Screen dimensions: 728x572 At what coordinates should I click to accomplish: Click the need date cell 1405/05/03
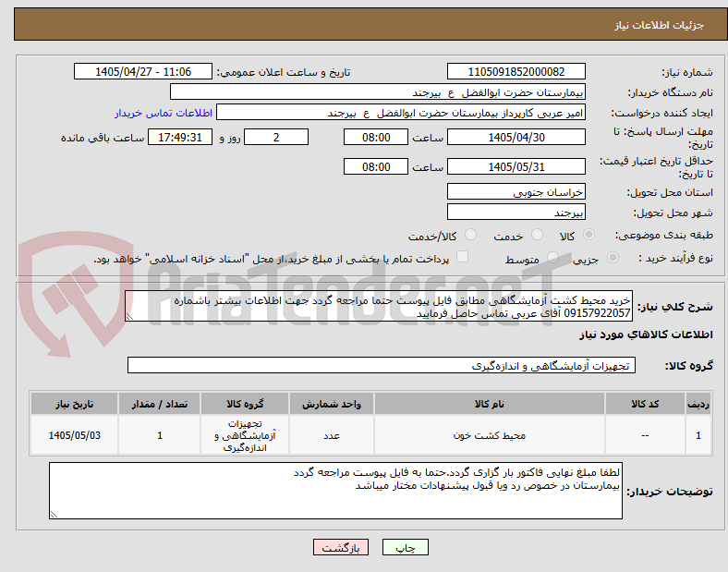[x=74, y=435]
